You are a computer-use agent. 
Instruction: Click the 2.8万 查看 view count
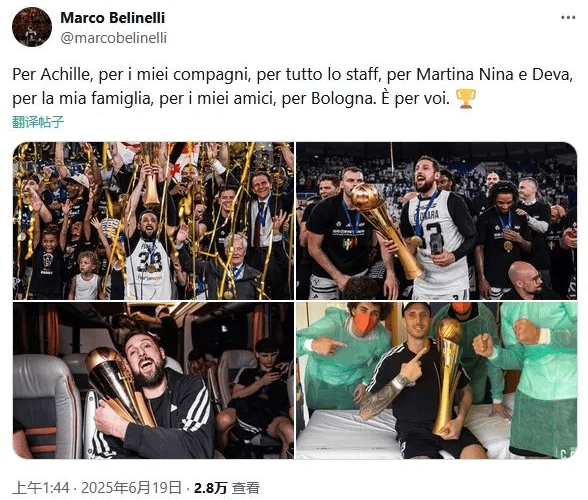227,488
